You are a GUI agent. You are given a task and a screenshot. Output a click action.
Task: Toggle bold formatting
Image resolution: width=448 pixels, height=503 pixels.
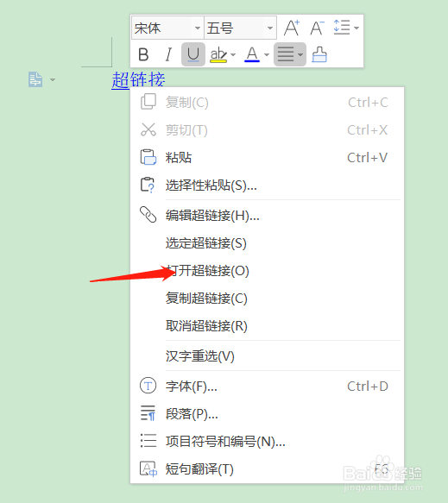click(x=143, y=54)
